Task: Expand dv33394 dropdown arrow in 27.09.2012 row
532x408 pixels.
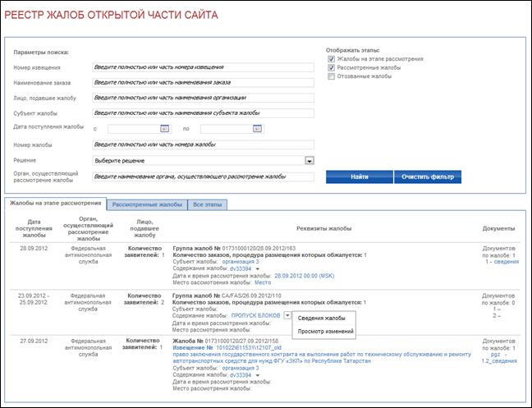Action: [x=258, y=375]
